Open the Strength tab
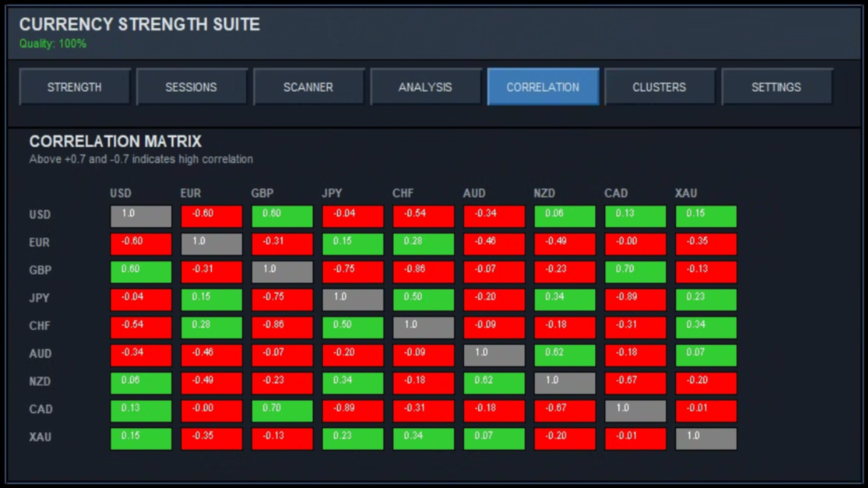 [75, 87]
